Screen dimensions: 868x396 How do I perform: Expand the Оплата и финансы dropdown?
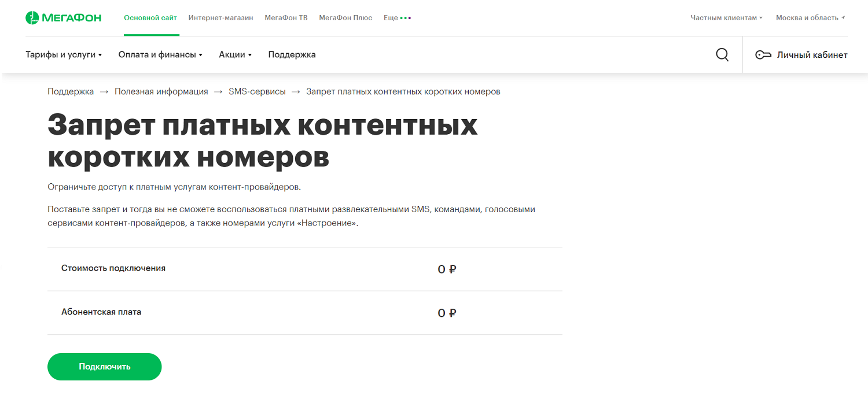(160, 55)
